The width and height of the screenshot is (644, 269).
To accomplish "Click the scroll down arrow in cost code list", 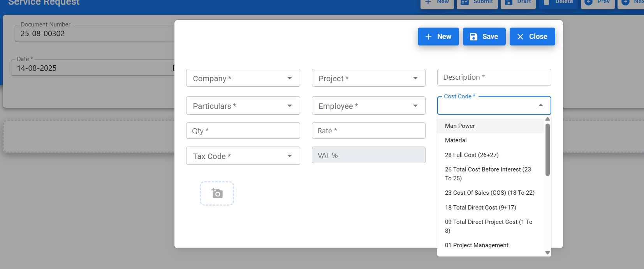I will [547, 253].
